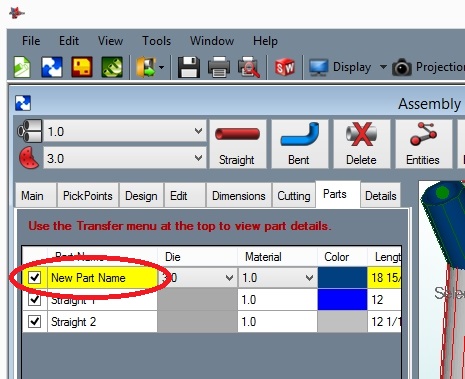
Task: Click the red SW SolidWorks icon
Action: tap(285, 67)
